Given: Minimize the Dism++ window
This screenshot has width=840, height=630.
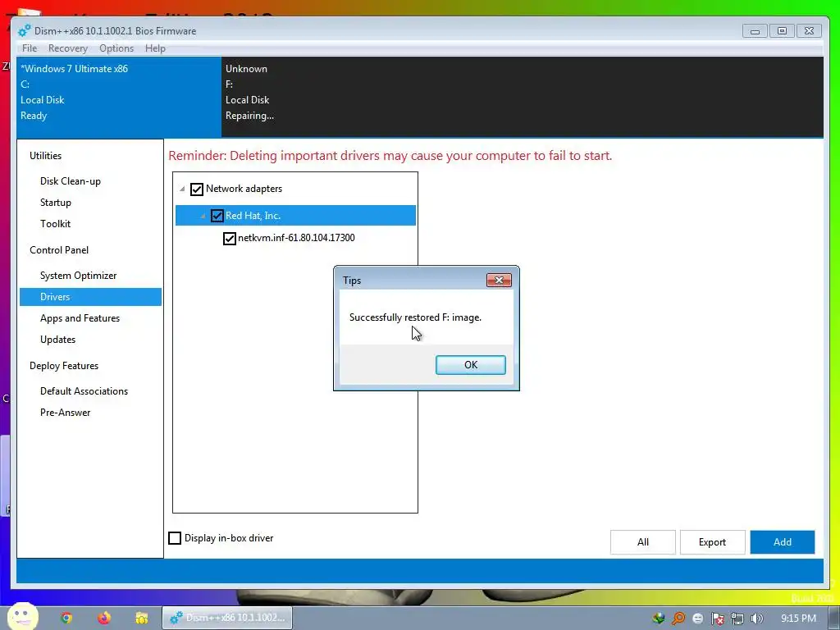Looking at the screenshot, I should 755,31.
